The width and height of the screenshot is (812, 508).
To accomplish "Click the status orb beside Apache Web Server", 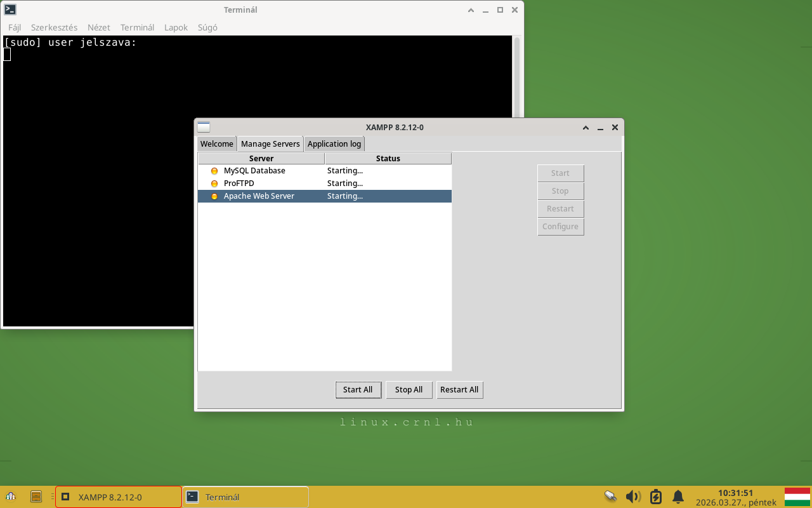I will [x=214, y=196].
